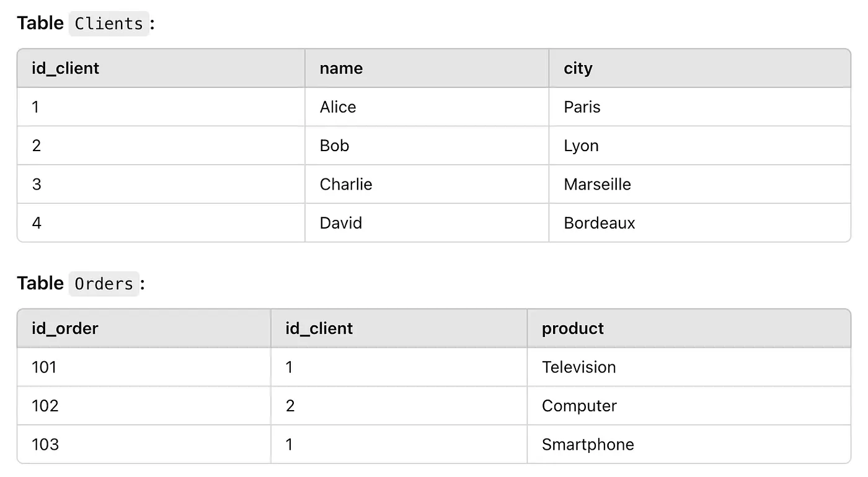Screen dimensions: 868x477
Task: Select the Computer product cell
Action: pos(689,406)
